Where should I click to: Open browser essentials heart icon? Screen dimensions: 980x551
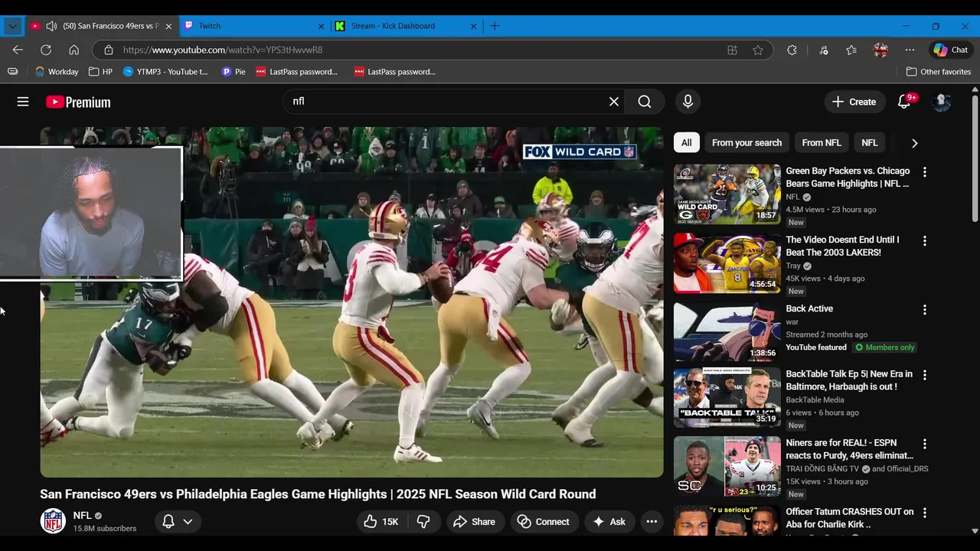(823, 50)
